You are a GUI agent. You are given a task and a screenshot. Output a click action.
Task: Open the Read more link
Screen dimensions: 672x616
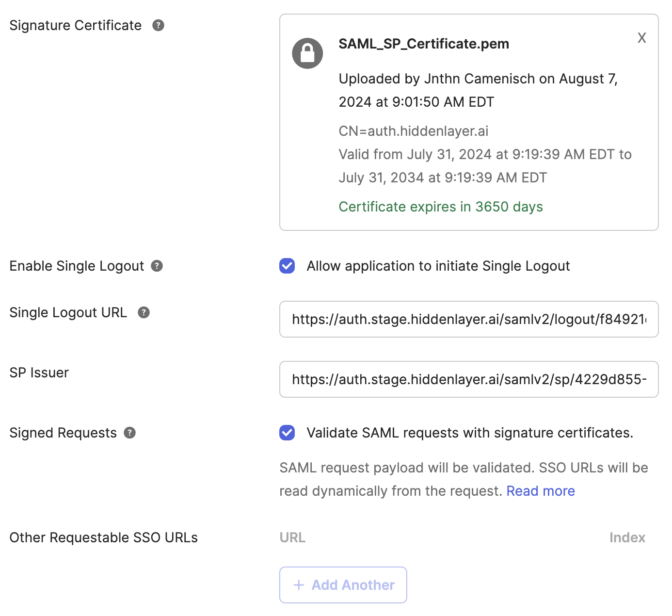(x=540, y=490)
